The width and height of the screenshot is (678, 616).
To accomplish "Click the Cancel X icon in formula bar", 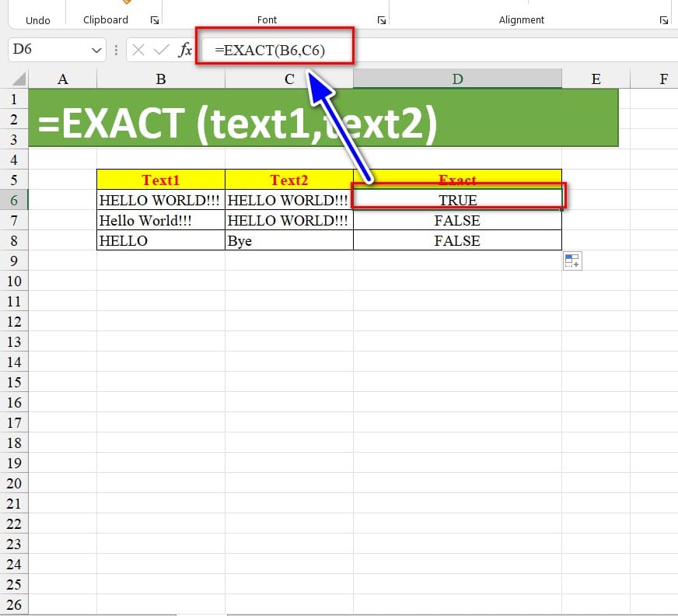I will pos(138,51).
